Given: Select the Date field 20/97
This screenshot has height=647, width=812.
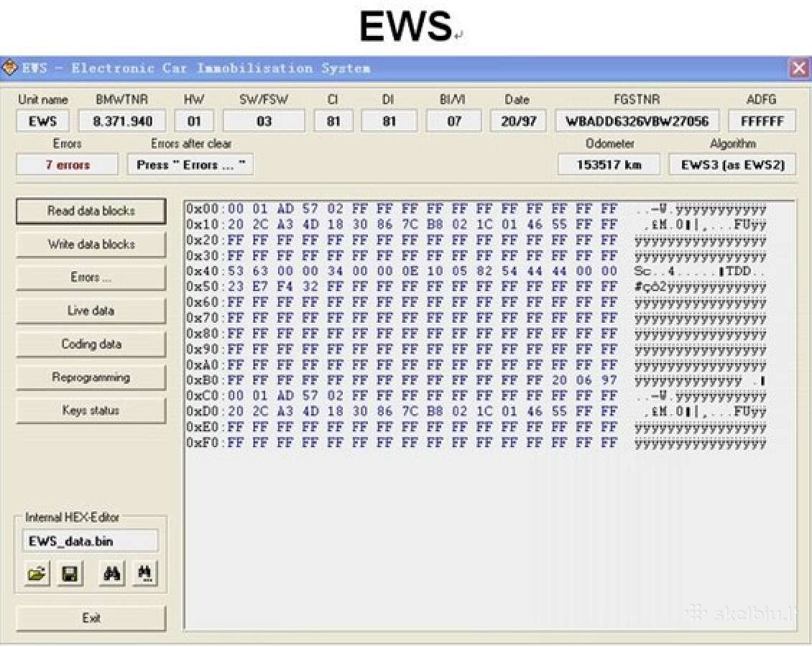Looking at the screenshot, I should (x=518, y=121).
